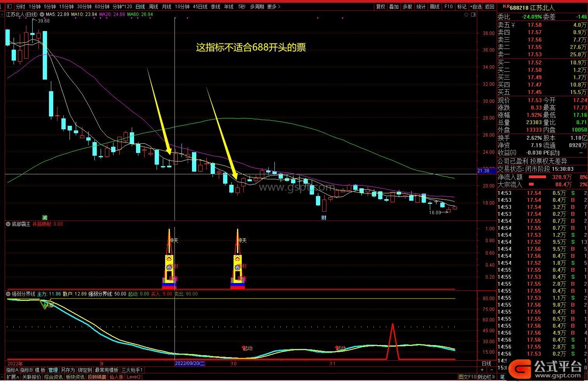Select the 45日线 period
This screenshot has height=382, width=588.
(x=200, y=7)
